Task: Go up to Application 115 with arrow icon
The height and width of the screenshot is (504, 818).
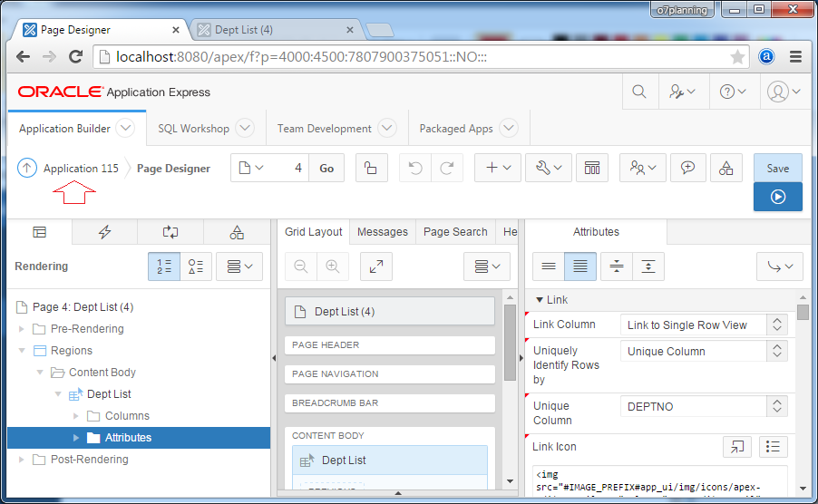Action: coord(27,169)
